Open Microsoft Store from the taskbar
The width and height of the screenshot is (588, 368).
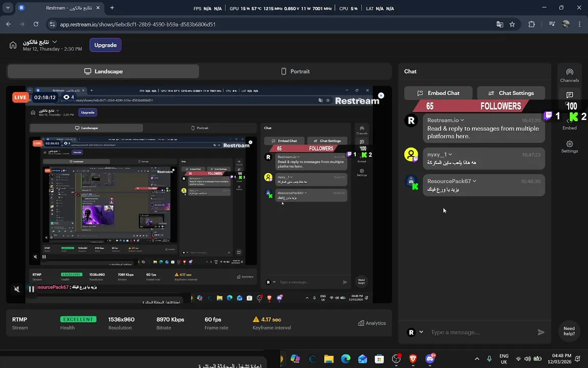click(x=379, y=359)
